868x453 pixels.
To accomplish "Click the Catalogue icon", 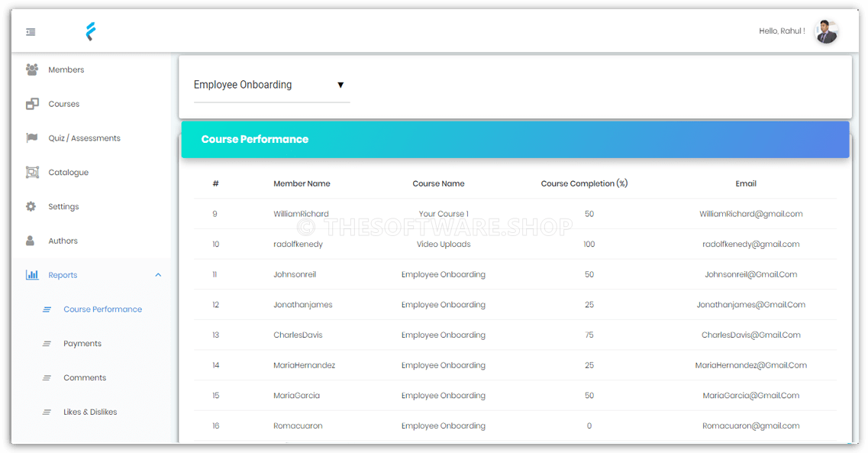I will [31, 172].
